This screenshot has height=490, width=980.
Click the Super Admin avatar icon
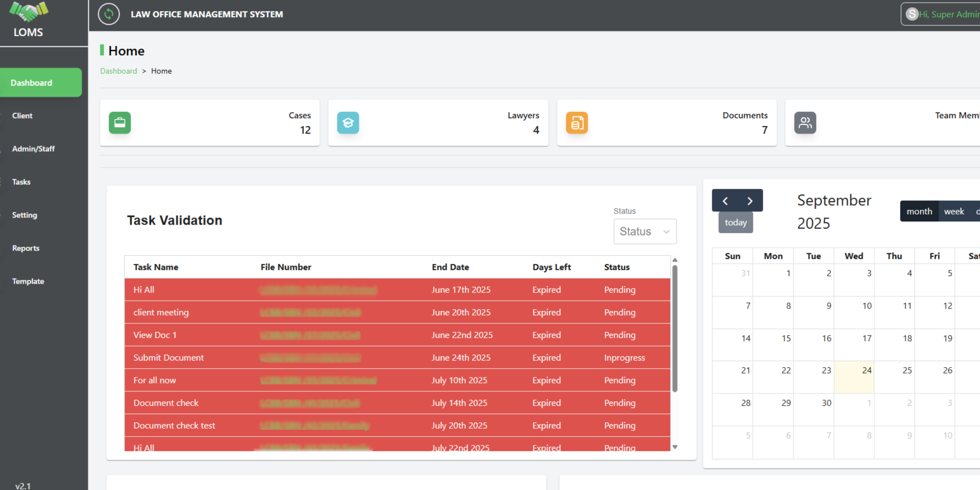(912, 14)
